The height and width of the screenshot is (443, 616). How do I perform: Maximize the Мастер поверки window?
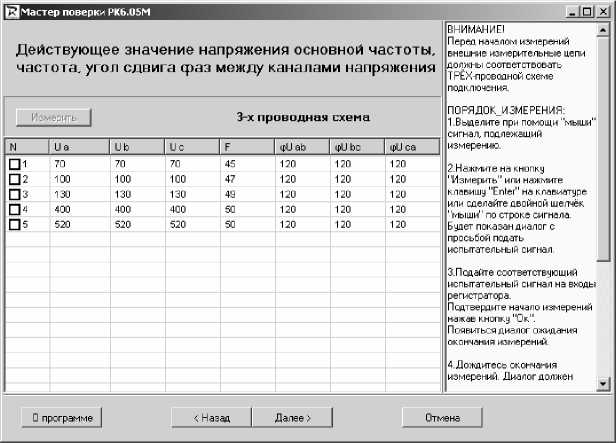pos(587,12)
